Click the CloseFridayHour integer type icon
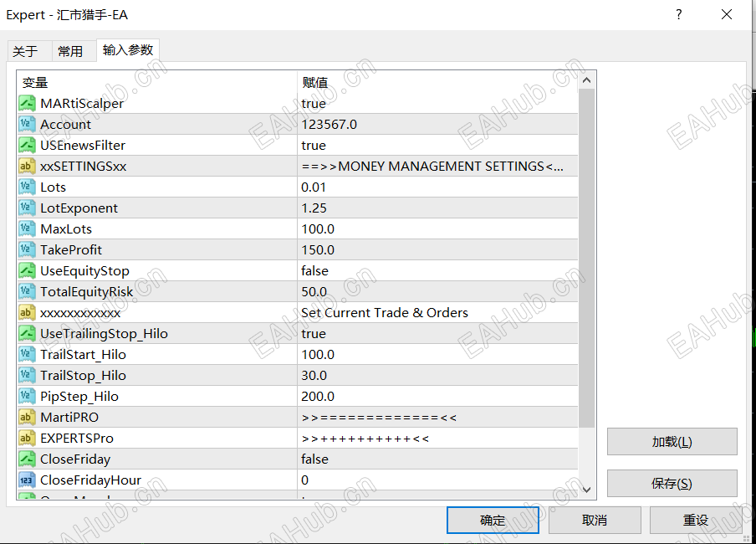The image size is (756, 544). [27, 480]
